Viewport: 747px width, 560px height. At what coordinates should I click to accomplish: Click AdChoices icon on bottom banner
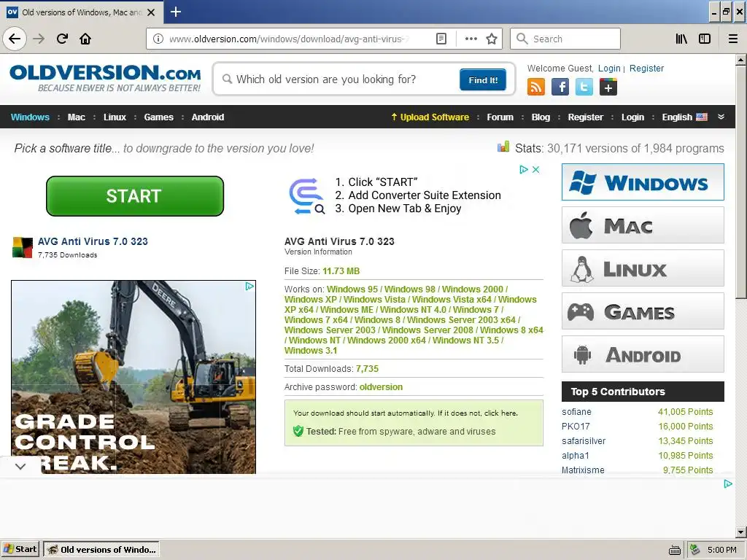(728, 484)
